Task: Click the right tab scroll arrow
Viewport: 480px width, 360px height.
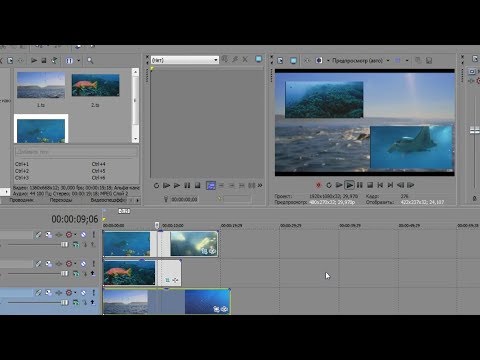Action: [137, 200]
